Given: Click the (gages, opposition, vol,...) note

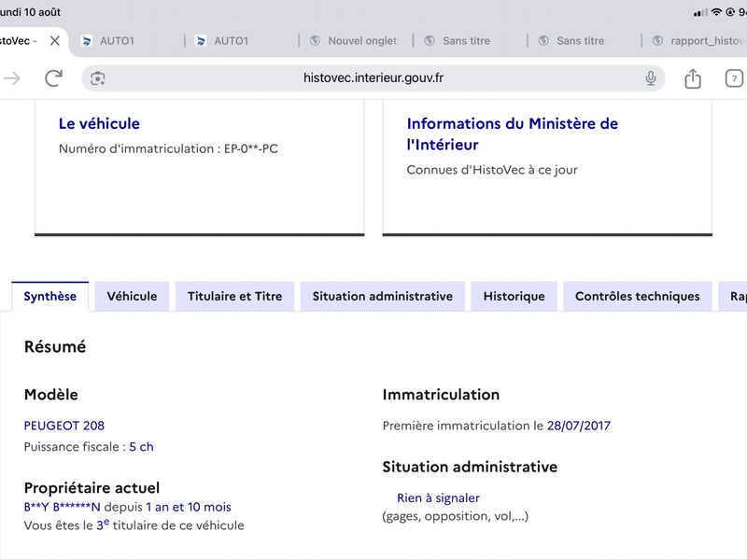Looking at the screenshot, I should [x=456, y=516].
